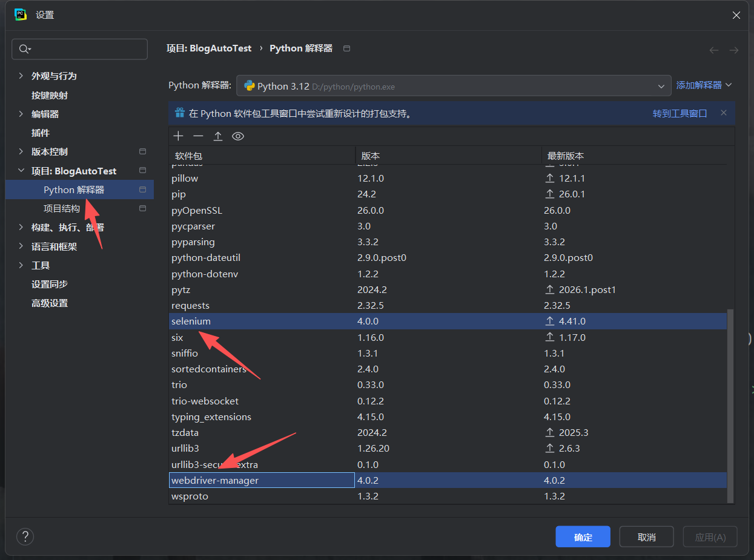This screenshot has height=560, width=754.
Task: Click the 软件包 column header
Action: [x=262, y=156]
